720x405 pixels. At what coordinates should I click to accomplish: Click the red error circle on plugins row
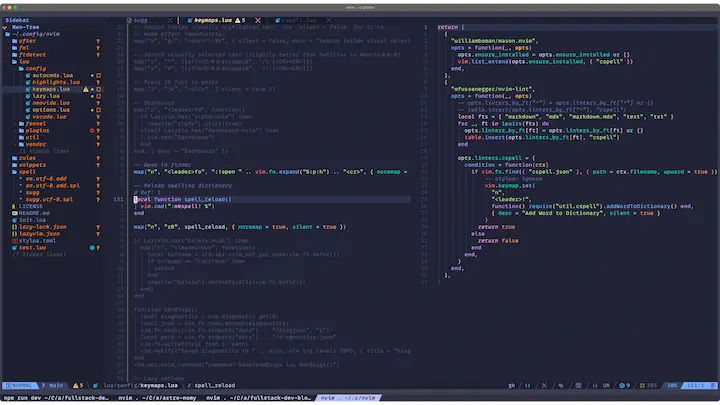click(x=92, y=130)
